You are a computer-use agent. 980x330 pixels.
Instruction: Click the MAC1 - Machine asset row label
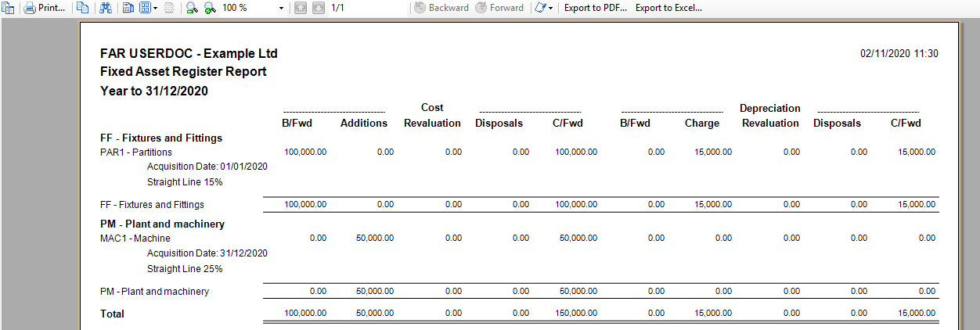[x=135, y=239]
